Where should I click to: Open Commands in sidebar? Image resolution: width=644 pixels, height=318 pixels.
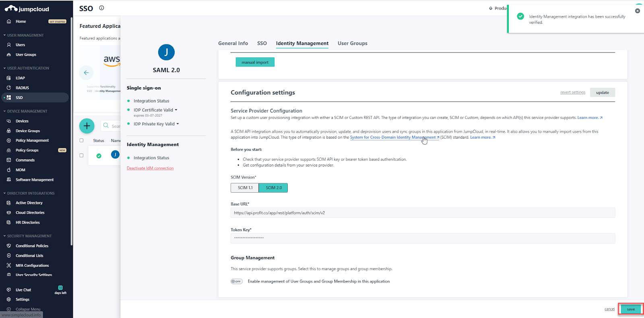(25, 160)
